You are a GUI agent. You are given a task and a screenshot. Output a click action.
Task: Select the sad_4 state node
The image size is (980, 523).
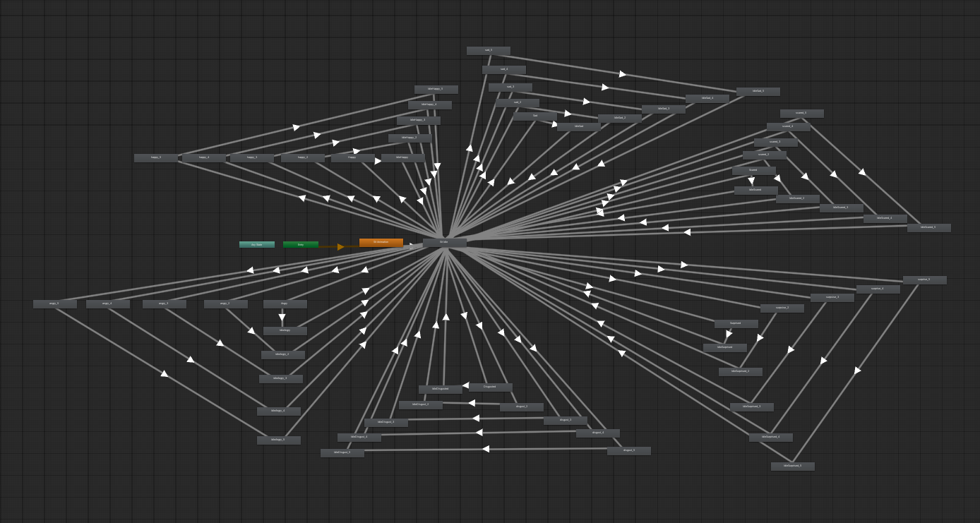point(504,70)
